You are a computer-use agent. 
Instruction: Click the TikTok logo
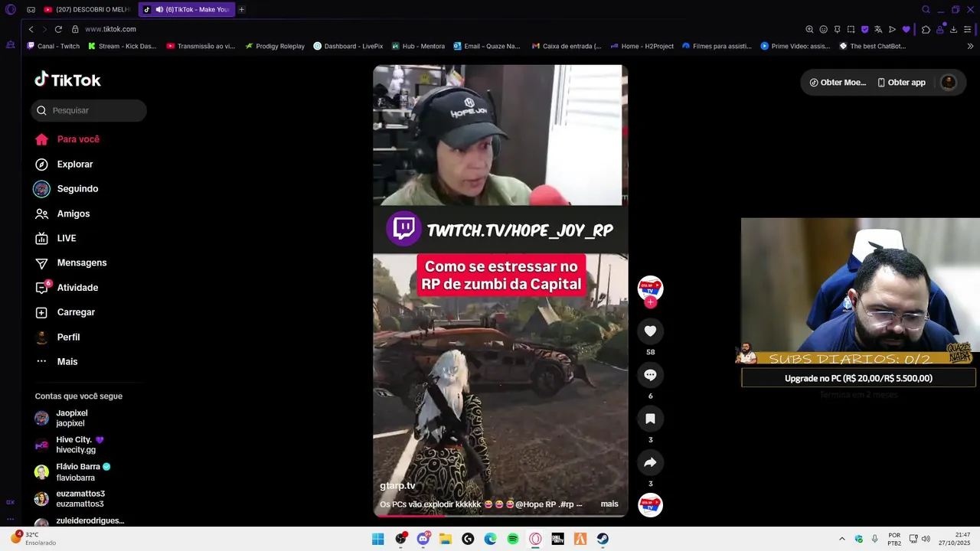coord(67,80)
